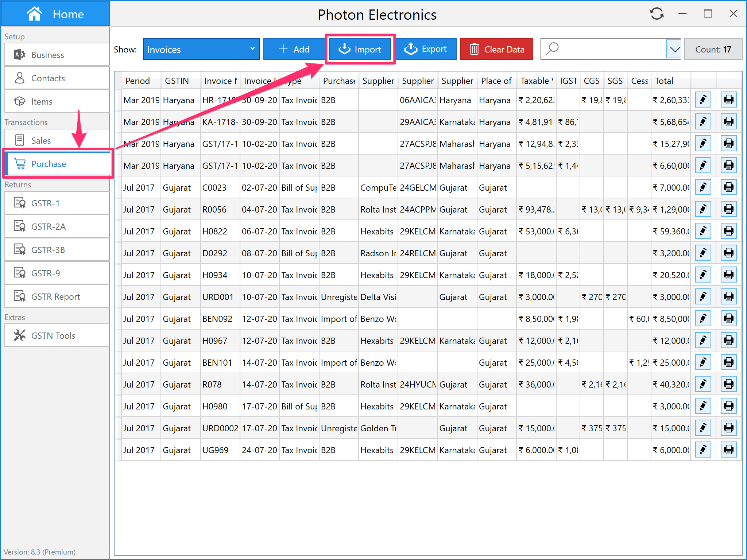Viewport: 747px width, 560px height.
Task: Click print icon for invoice BEN092
Action: tap(728, 319)
